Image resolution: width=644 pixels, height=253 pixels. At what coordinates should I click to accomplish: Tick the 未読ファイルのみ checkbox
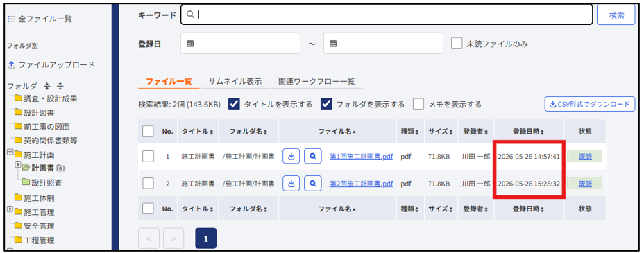(x=457, y=44)
